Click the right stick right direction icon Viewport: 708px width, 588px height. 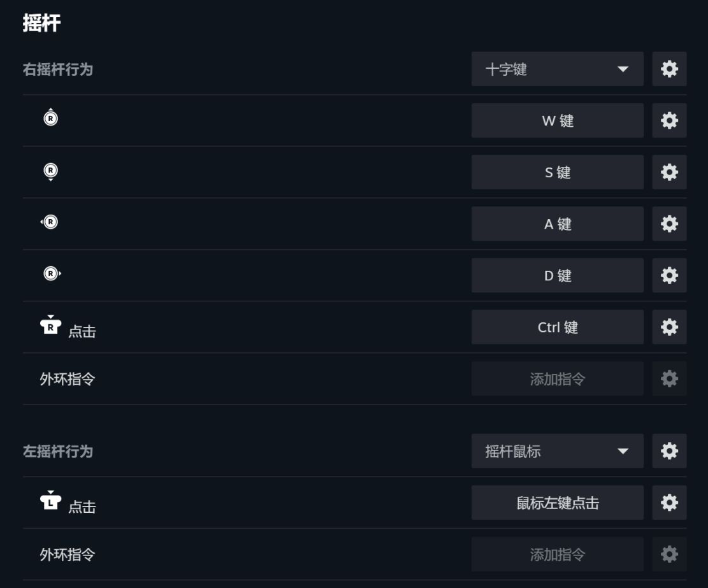tap(51, 274)
